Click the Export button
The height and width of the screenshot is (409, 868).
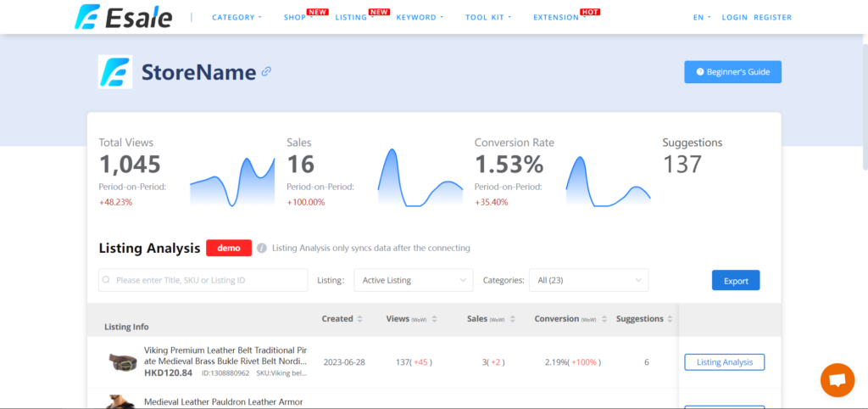[736, 280]
